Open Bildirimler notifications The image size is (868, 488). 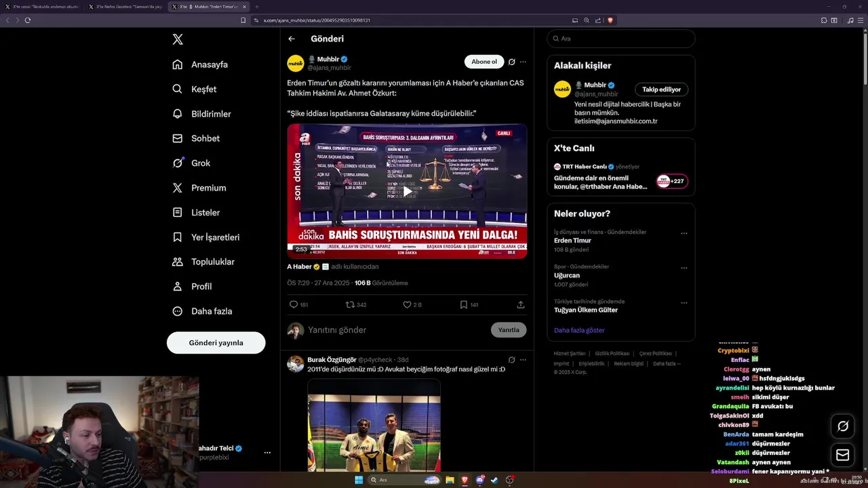(x=201, y=114)
